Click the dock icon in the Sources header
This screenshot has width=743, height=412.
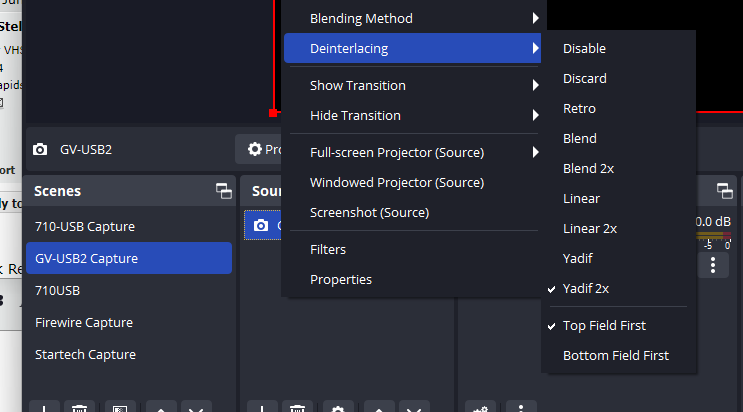pyautogui.click(x=441, y=191)
